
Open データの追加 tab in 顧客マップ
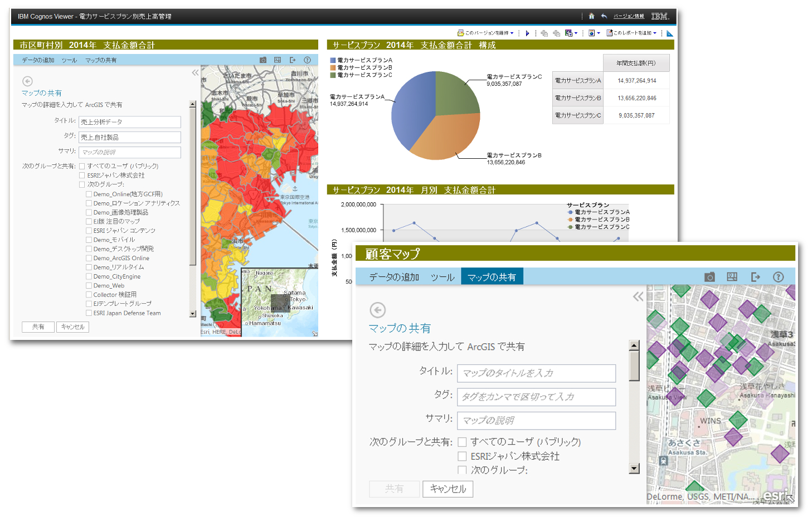[x=393, y=277]
